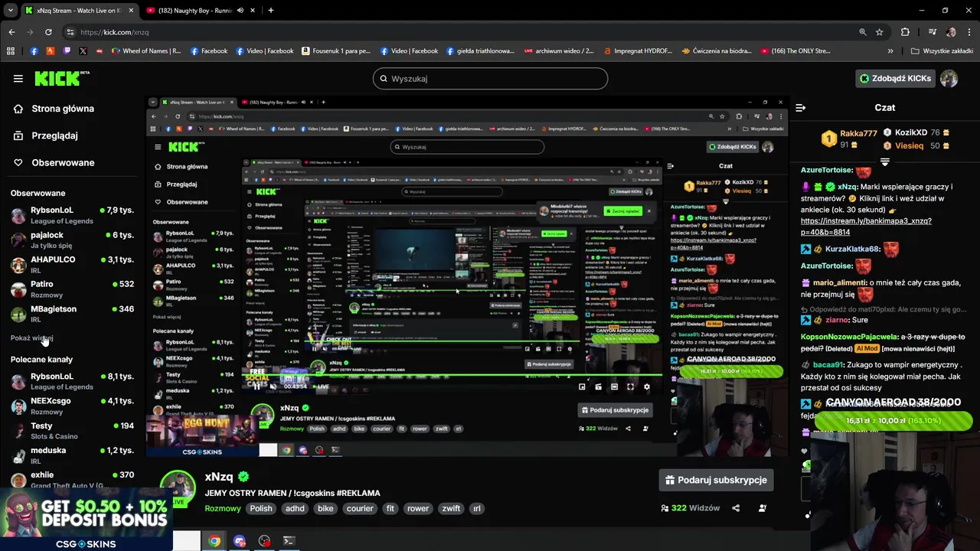Select the adhd tag under stream title
The image size is (980, 551).
(295, 508)
